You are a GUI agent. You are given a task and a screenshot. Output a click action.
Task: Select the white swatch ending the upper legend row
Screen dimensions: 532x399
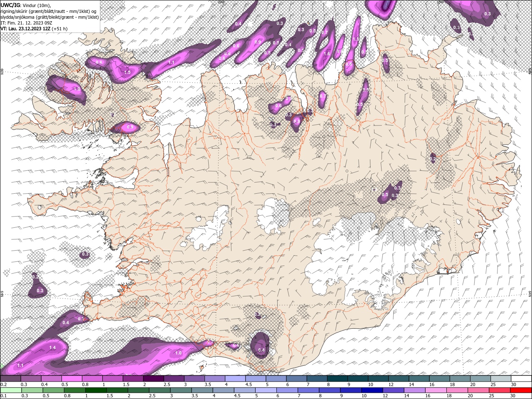[x=521, y=379]
